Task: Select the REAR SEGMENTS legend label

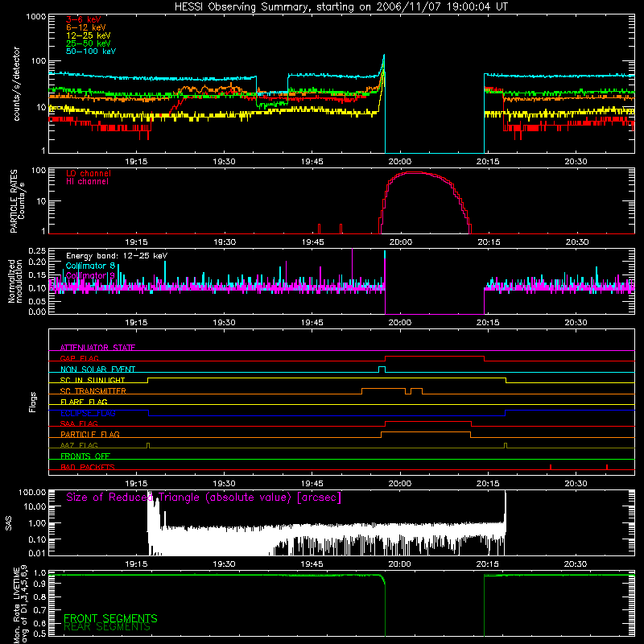Action: click(x=107, y=626)
